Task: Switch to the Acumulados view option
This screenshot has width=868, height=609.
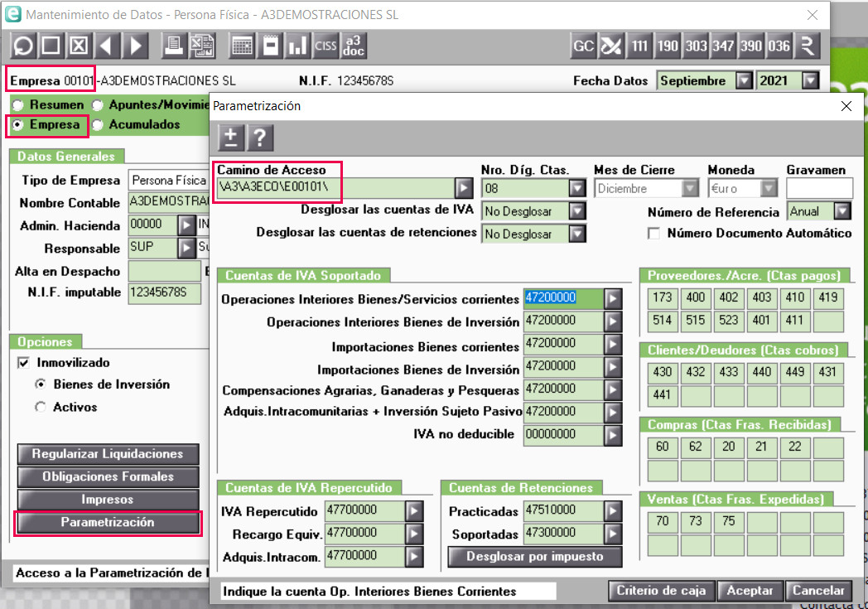Action: click(97, 124)
